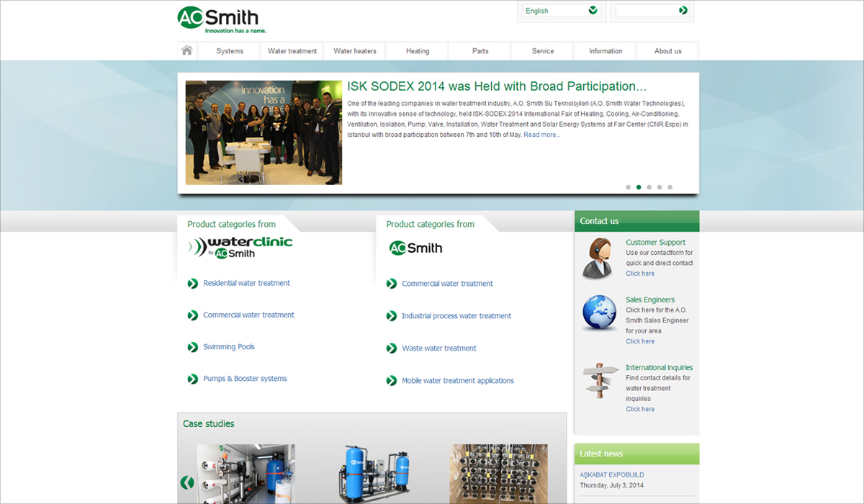Open the Heating menu
Viewport: 864px width, 504px height.
(x=418, y=51)
